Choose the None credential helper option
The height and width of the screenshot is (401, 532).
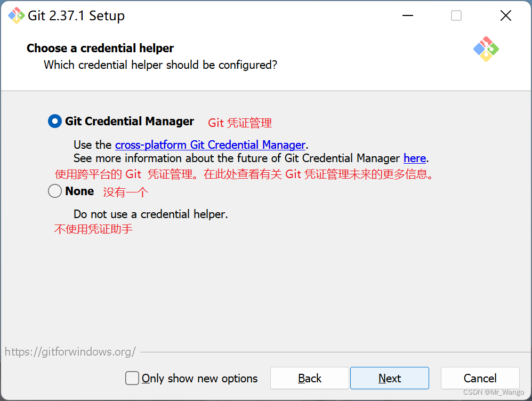click(54, 191)
